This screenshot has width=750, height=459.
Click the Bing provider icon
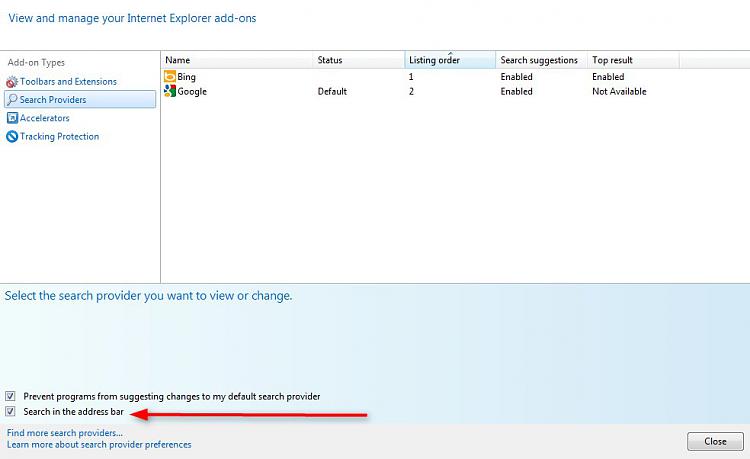(170, 76)
